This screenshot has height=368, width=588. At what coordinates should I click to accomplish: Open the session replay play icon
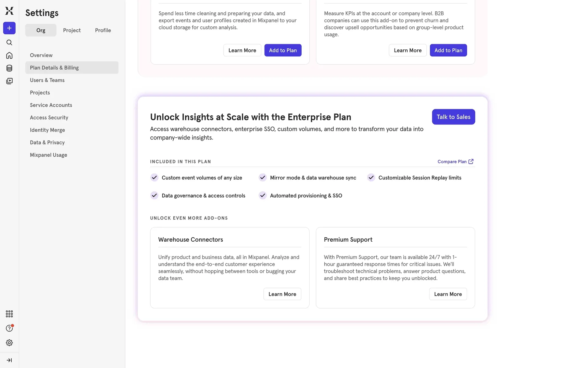[9, 81]
